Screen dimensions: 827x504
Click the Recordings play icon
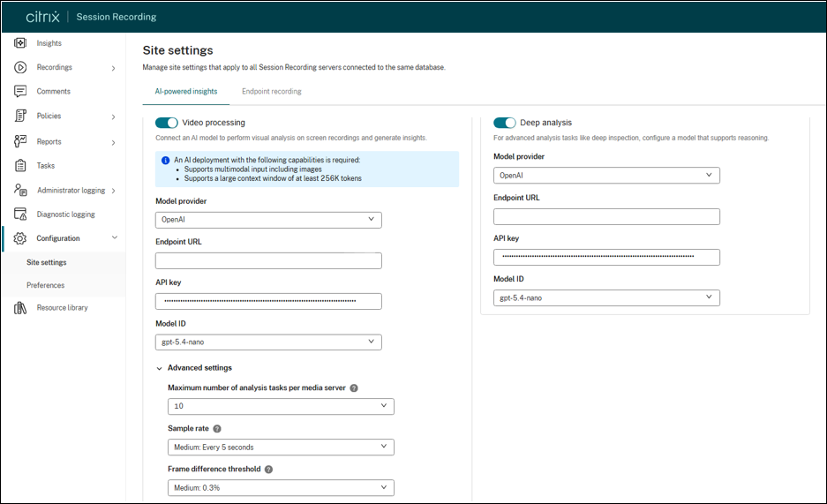pos(20,67)
